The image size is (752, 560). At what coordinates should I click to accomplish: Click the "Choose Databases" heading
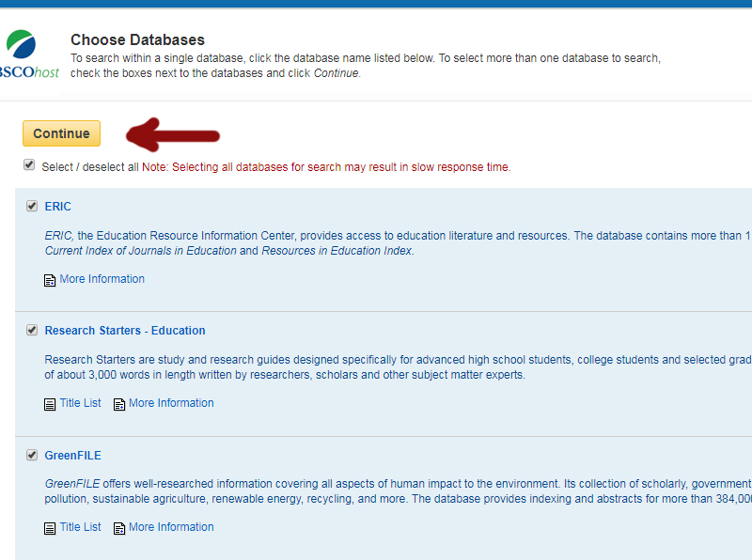[137, 39]
